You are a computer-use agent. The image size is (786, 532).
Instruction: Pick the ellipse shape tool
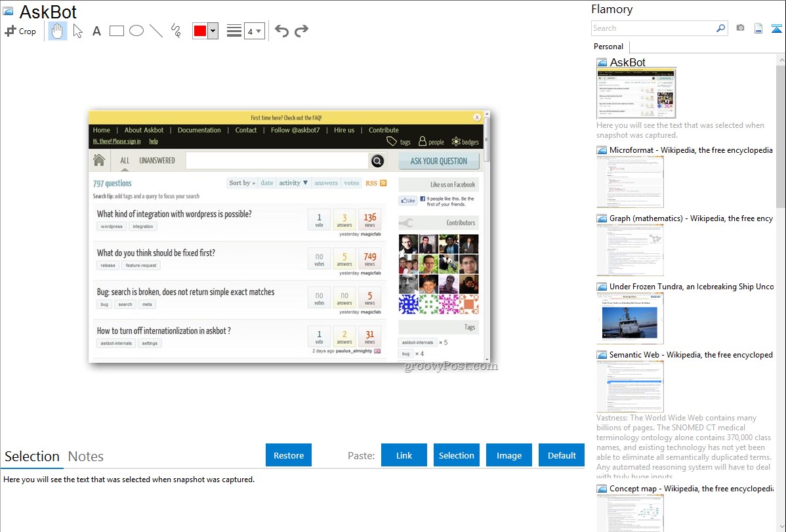click(136, 31)
